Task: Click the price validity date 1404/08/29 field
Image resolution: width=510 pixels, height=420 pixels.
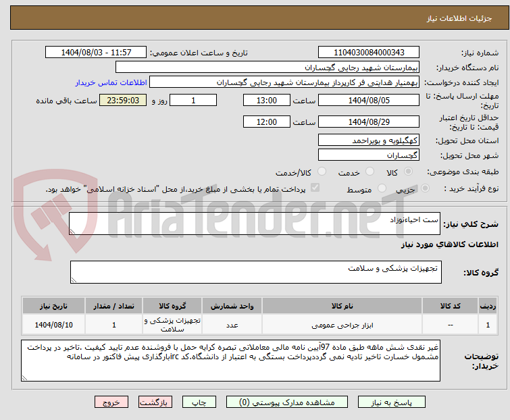Action: (x=369, y=122)
